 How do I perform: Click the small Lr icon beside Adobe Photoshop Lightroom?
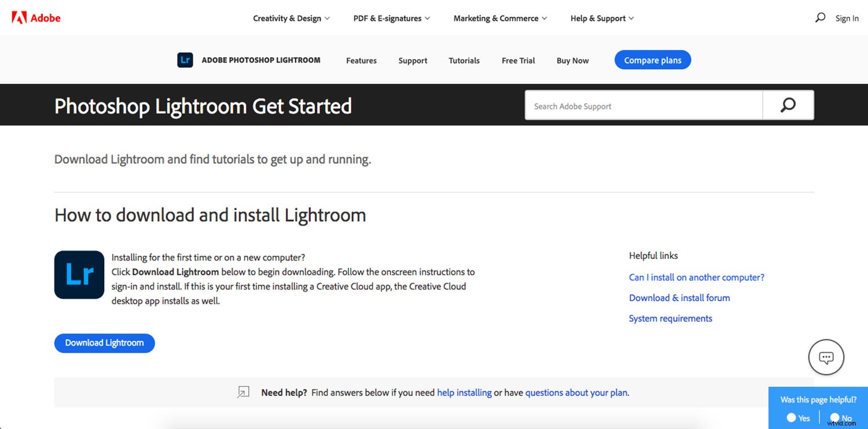[x=185, y=60]
